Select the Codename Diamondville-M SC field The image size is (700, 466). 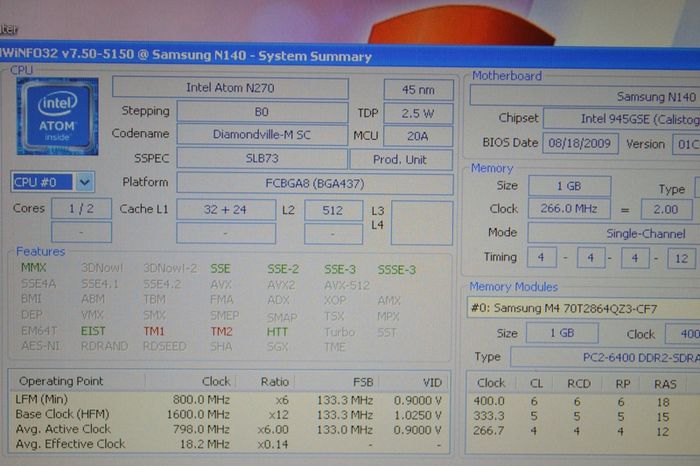coord(262,134)
